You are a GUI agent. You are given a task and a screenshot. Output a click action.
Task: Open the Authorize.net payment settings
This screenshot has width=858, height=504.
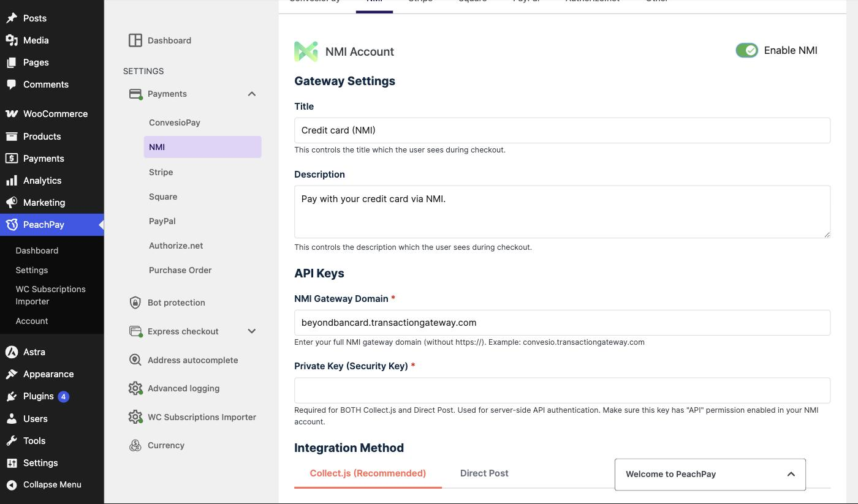(176, 246)
